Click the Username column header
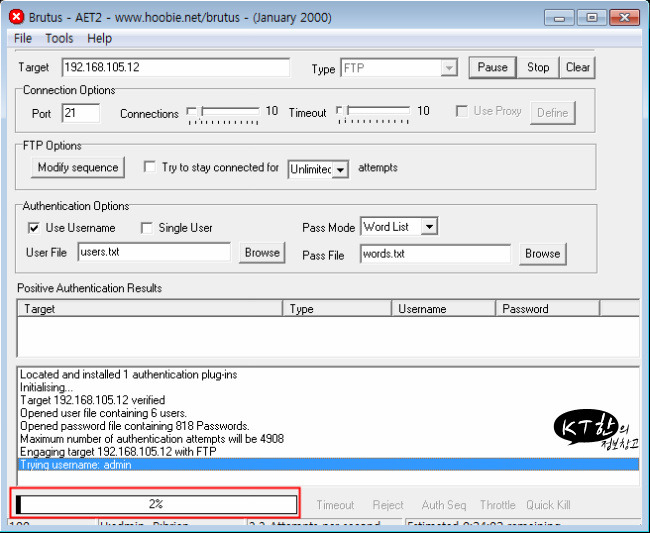Viewport: 650px width, 533px height. [444, 309]
